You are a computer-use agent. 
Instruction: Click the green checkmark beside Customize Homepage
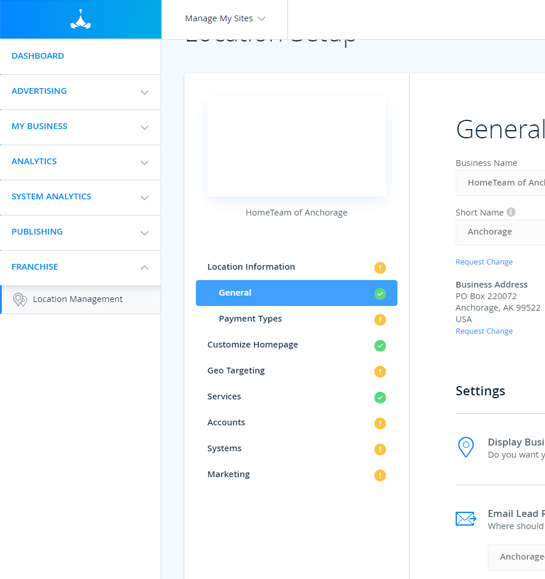click(x=380, y=346)
